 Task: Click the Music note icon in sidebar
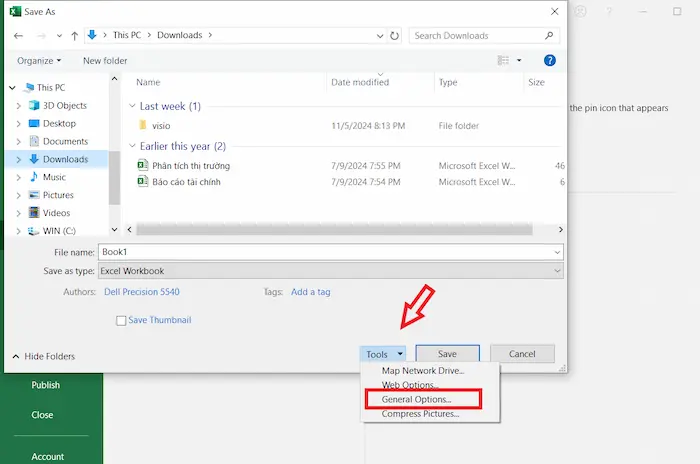click(34, 177)
